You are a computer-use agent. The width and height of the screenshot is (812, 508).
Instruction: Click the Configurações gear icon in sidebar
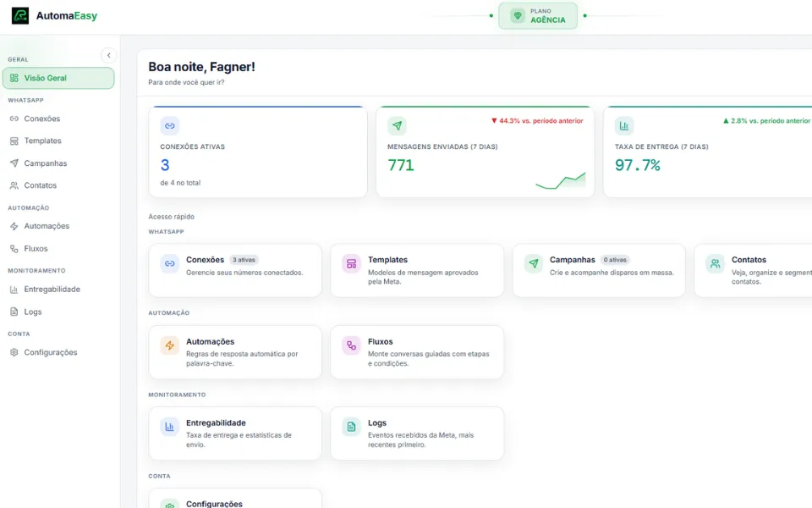tap(14, 352)
